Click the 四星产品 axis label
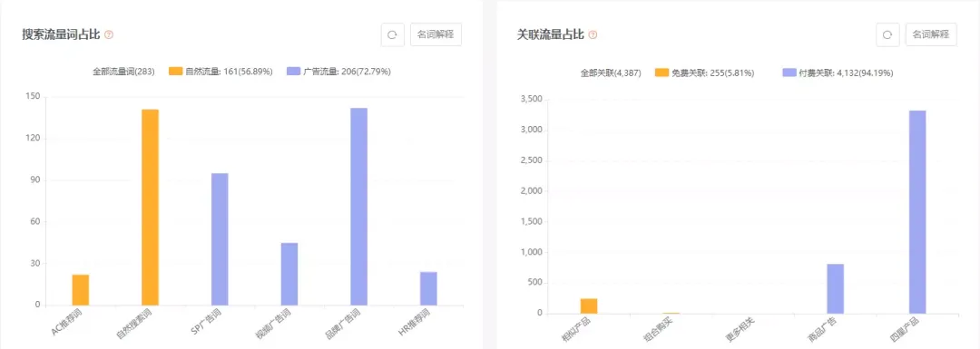980x349 pixels. pos(904,330)
